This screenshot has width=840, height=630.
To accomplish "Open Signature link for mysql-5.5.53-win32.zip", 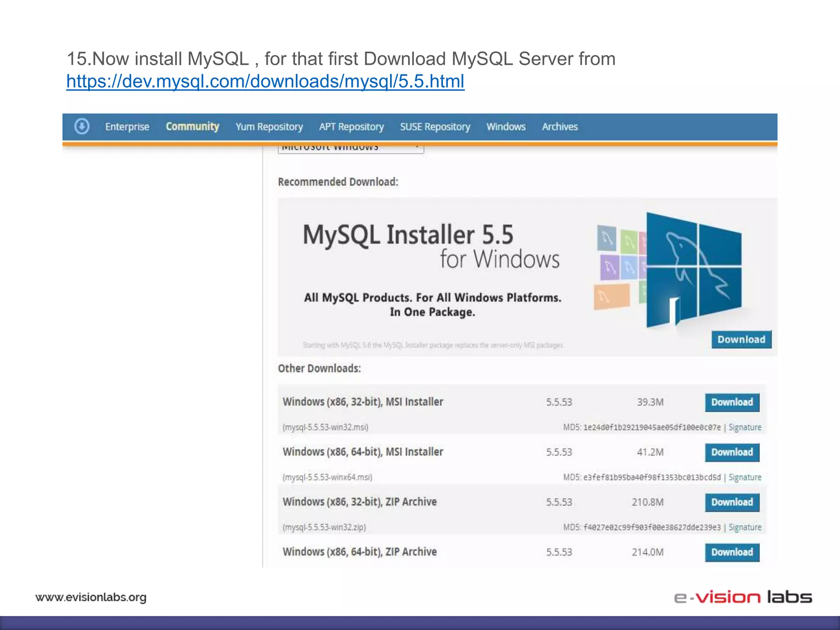I will (745, 527).
